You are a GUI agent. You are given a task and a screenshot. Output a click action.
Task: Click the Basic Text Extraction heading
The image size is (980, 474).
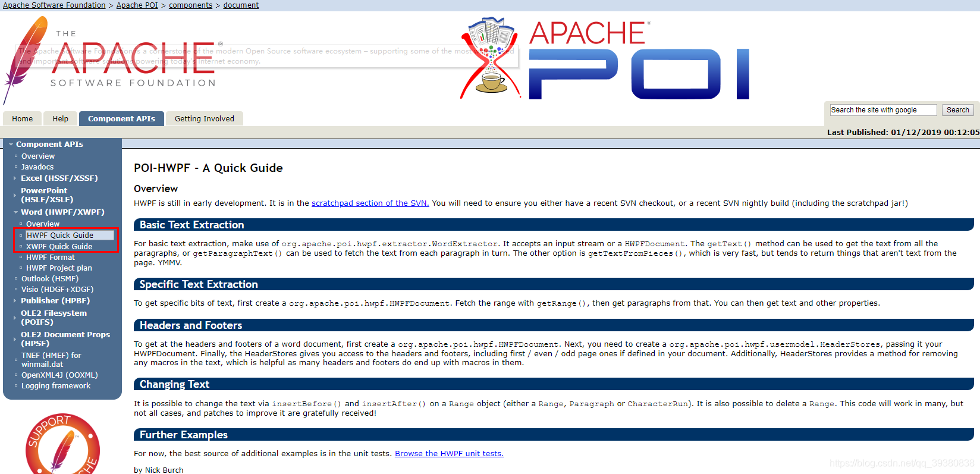(192, 225)
